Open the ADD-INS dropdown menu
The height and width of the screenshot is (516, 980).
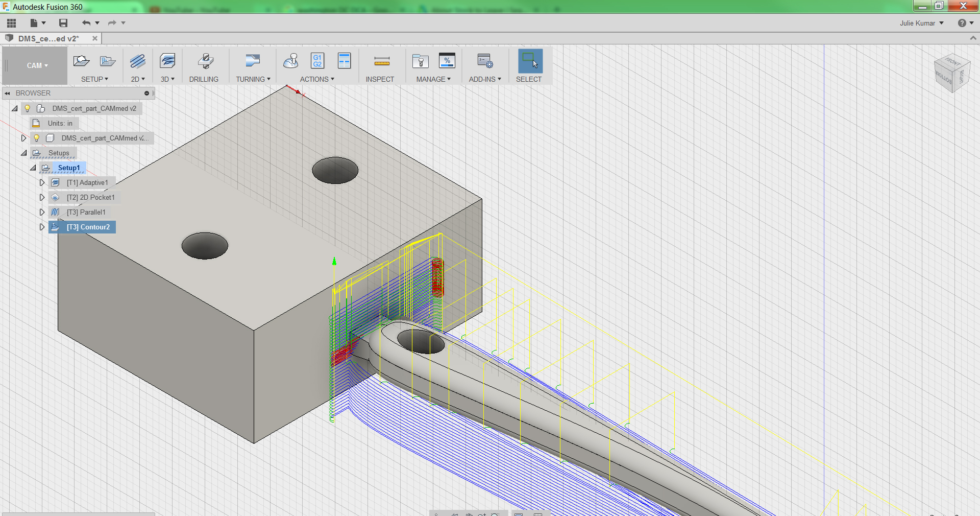click(485, 79)
